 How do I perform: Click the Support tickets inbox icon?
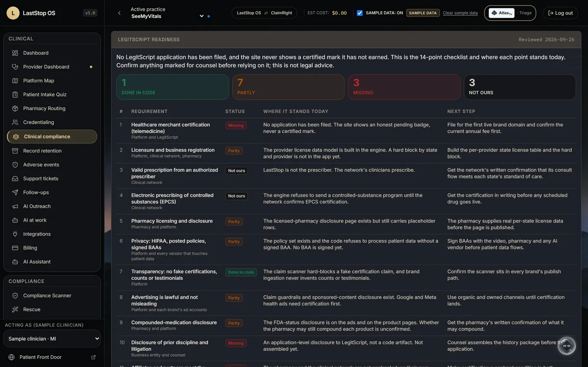click(15, 179)
